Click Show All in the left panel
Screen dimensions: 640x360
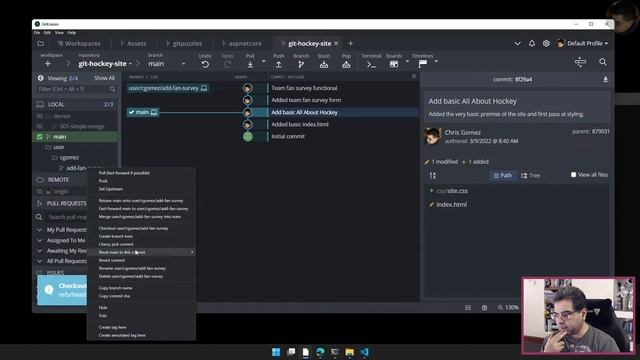(104, 78)
